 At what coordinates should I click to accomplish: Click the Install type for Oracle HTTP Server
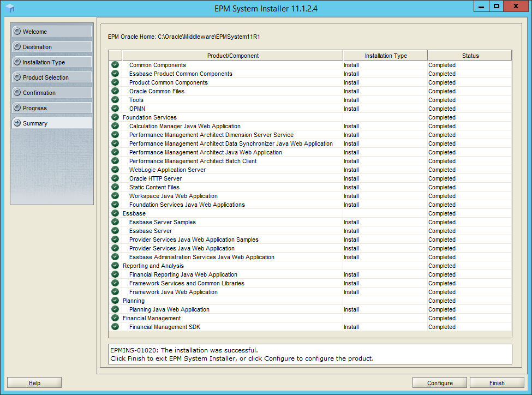[x=351, y=178]
